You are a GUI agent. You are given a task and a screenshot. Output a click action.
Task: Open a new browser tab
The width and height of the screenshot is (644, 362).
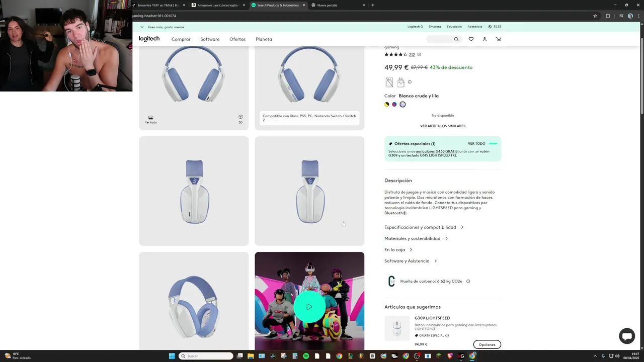pos(372,5)
